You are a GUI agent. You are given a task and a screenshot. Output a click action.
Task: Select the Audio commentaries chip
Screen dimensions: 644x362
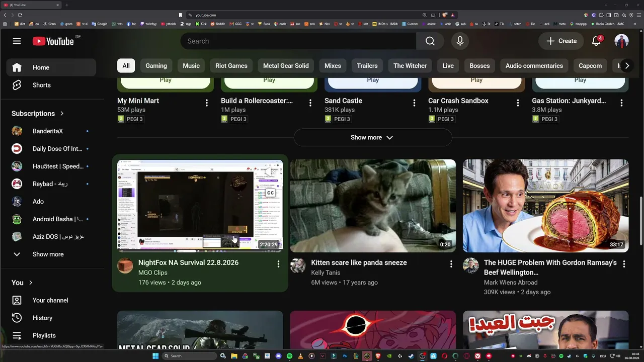tap(534, 66)
